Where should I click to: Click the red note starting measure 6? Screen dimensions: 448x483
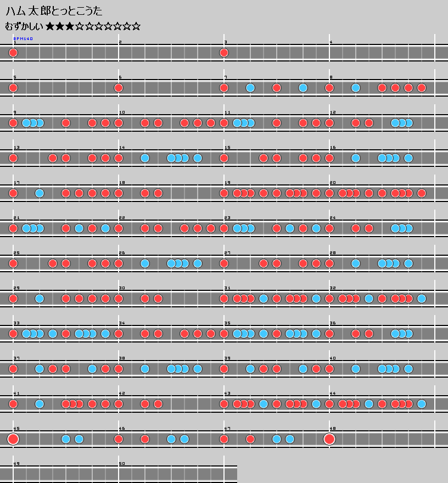pos(119,88)
